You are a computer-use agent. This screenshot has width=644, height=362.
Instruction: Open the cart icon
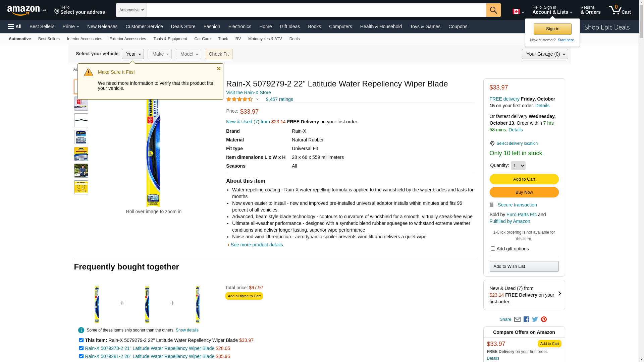coord(619,10)
